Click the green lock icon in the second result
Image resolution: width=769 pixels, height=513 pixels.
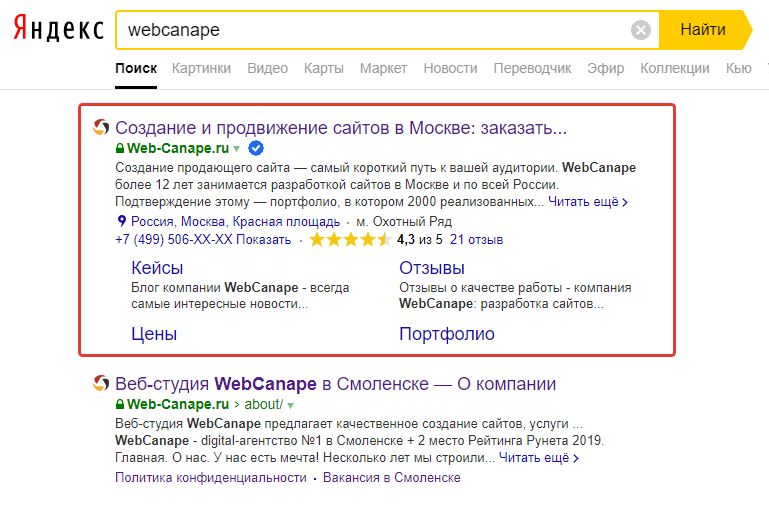(121, 405)
